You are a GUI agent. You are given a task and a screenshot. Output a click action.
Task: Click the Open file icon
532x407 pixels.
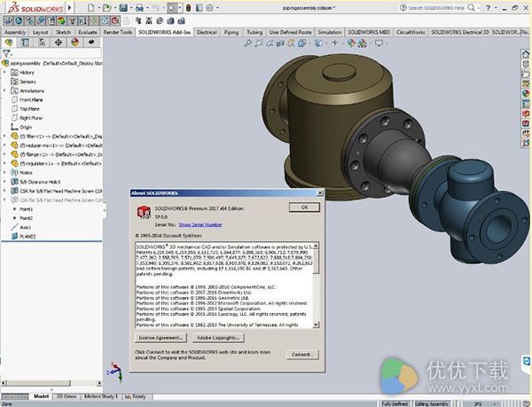[107, 7]
